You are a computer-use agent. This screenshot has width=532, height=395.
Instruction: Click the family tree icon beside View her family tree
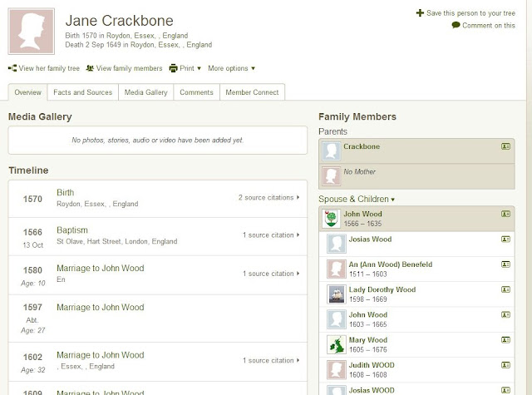click(x=12, y=68)
